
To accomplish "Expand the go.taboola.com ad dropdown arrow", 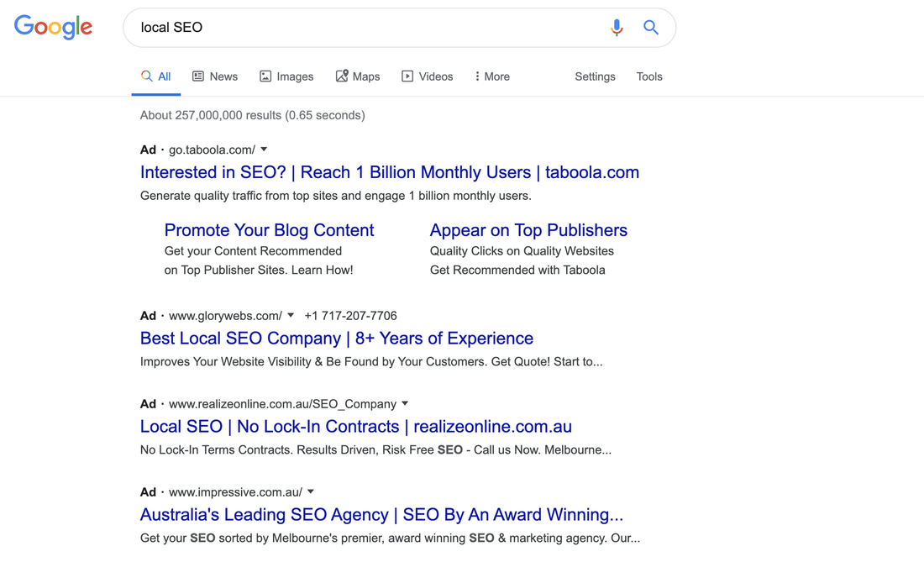I will (264, 150).
